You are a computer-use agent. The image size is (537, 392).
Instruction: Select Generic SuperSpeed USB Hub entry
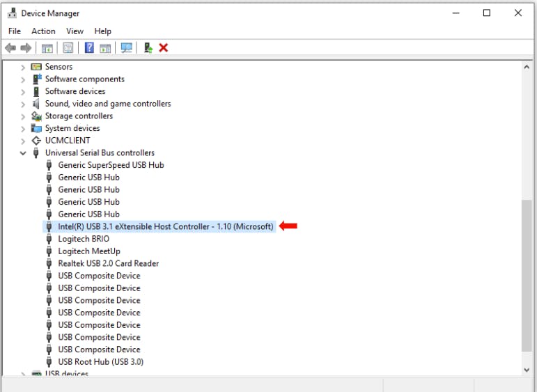pyautogui.click(x=111, y=165)
